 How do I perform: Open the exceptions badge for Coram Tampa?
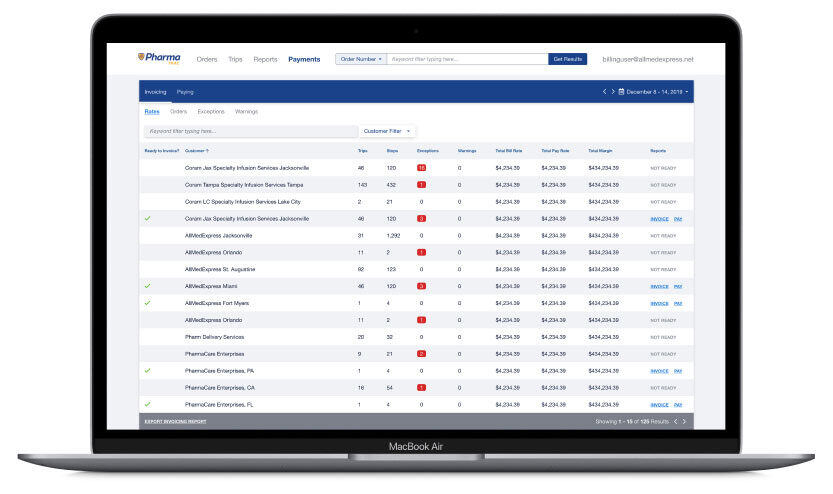click(x=421, y=185)
